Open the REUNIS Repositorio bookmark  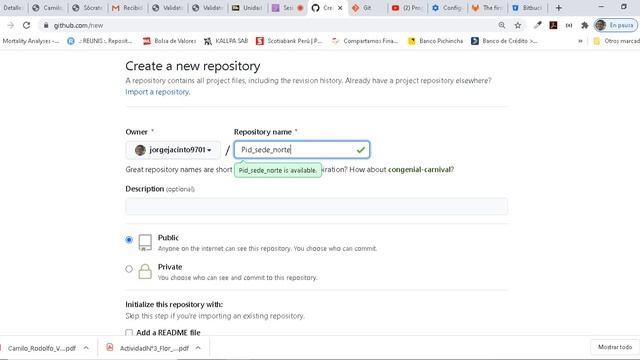coord(100,41)
